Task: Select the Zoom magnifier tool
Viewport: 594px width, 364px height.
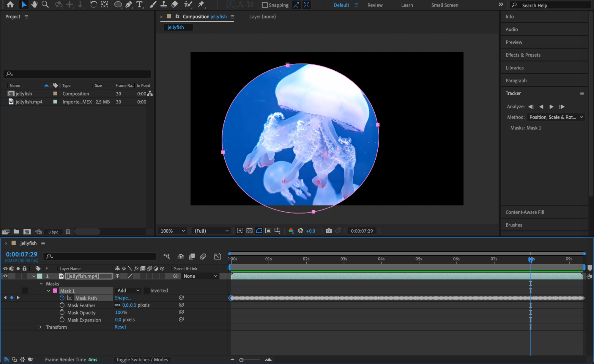Action: click(45, 4)
